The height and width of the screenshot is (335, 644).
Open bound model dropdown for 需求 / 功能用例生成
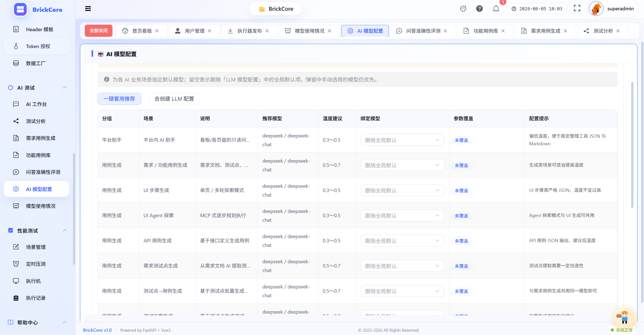[402, 165]
